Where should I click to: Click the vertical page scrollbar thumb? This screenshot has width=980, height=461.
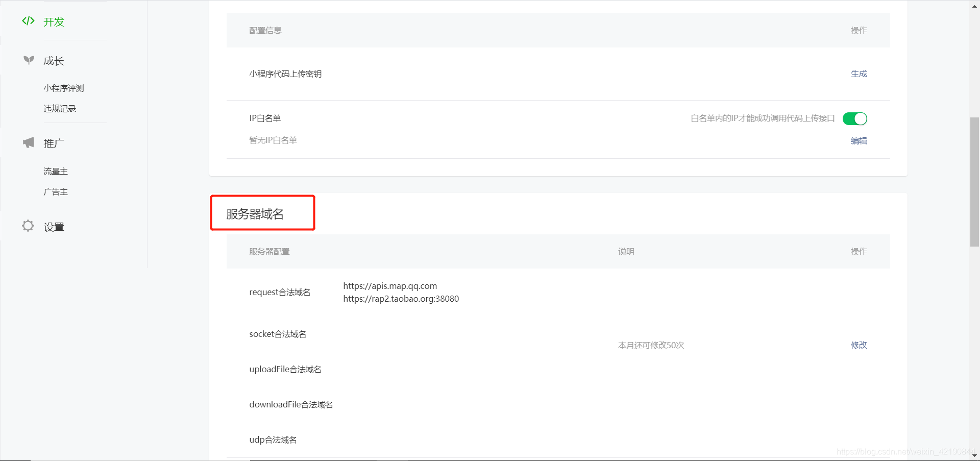click(974, 182)
